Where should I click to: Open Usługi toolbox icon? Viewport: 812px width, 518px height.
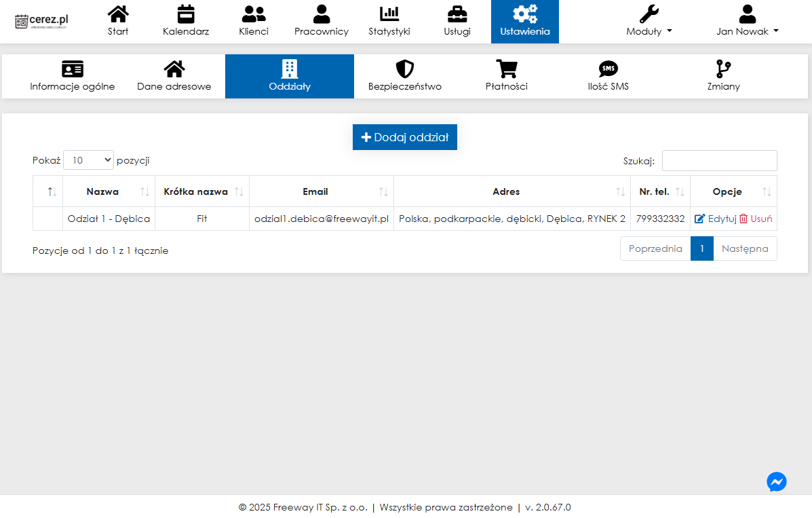(x=457, y=14)
